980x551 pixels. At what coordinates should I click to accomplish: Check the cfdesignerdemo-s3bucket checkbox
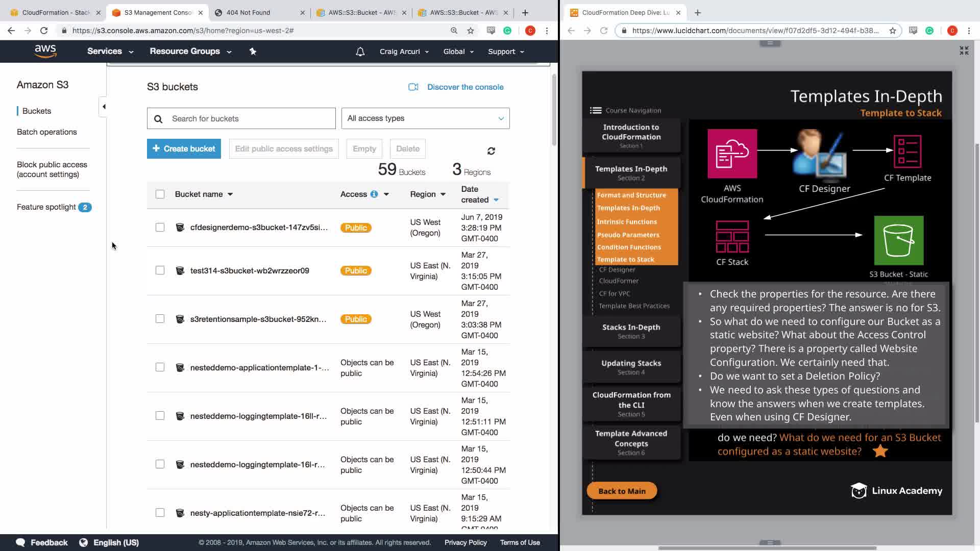click(x=160, y=228)
